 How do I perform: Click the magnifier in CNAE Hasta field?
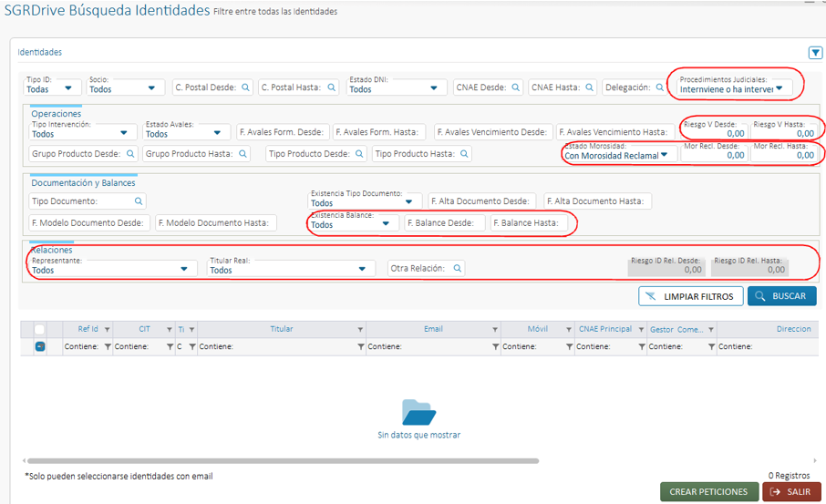tap(589, 88)
